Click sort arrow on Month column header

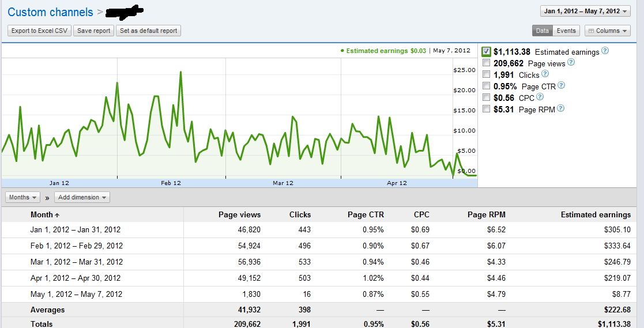point(57,215)
